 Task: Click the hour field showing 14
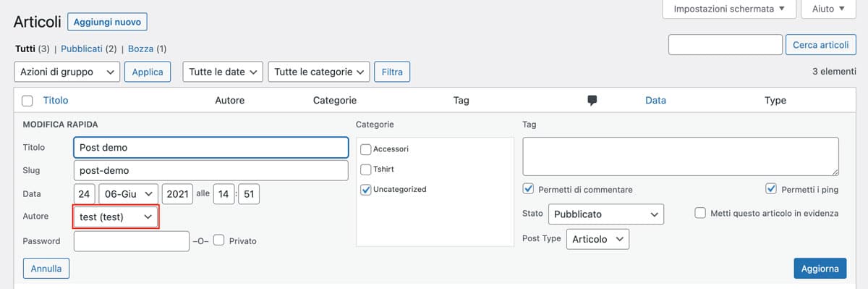pyautogui.click(x=224, y=194)
